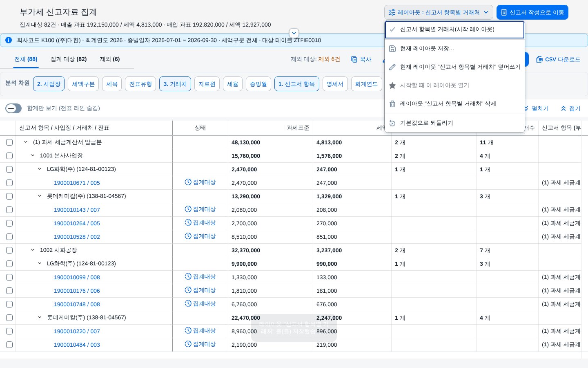Select 기본값으로 되돌리기 from menu
Viewport: 588px width, 368px height.
(x=454, y=123)
